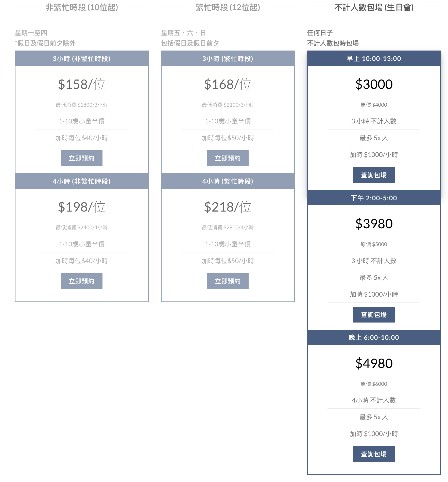Click the 3小時 (繁忙時段) card header

tap(228, 59)
